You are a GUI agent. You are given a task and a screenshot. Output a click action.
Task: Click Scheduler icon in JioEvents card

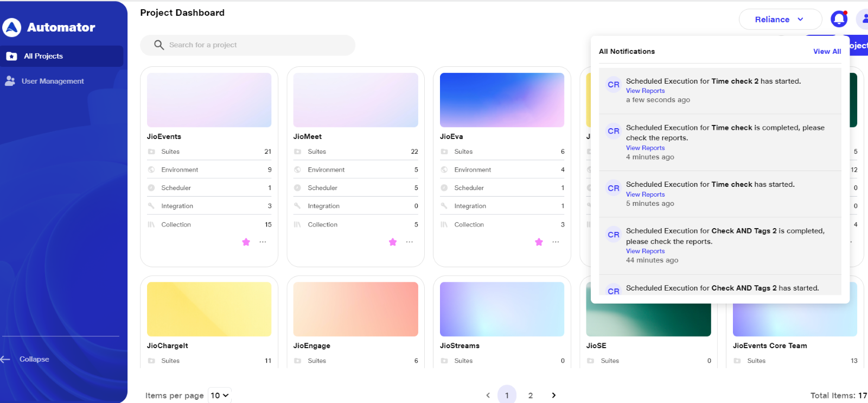tap(151, 188)
